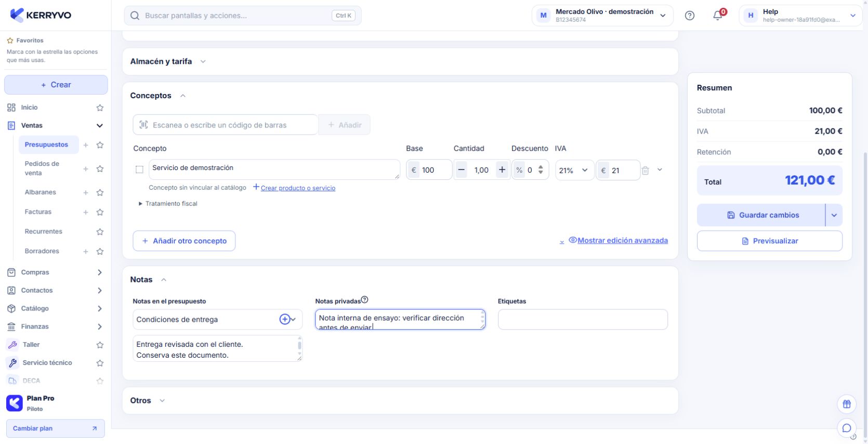Add new Pedidos de venta with plus

[86, 169]
